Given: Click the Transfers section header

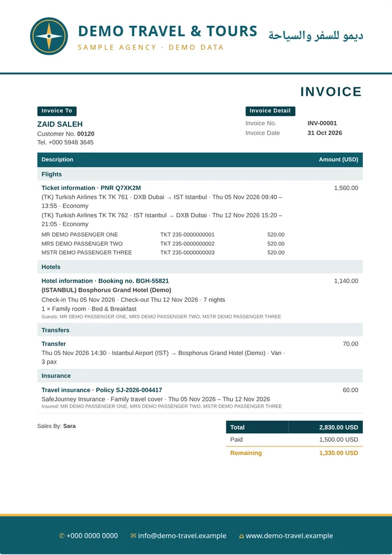Looking at the screenshot, I should point(200,330).
